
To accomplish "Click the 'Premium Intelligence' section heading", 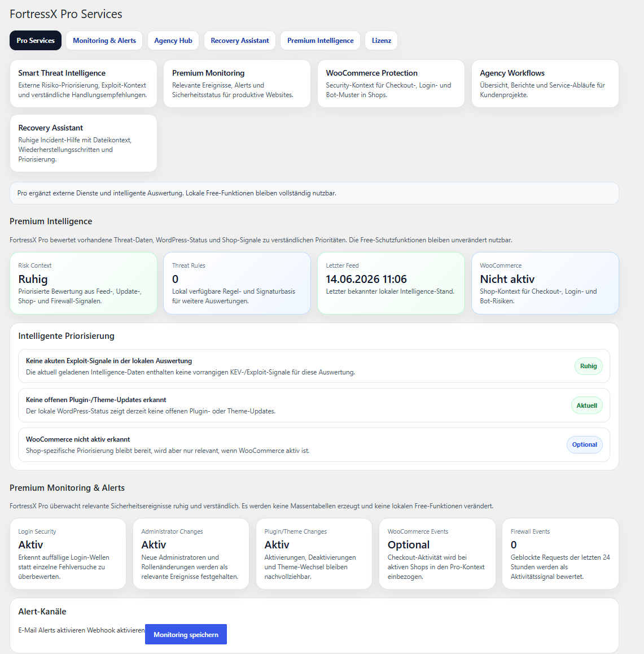I will pyautogui.click(x=51, y=221).
